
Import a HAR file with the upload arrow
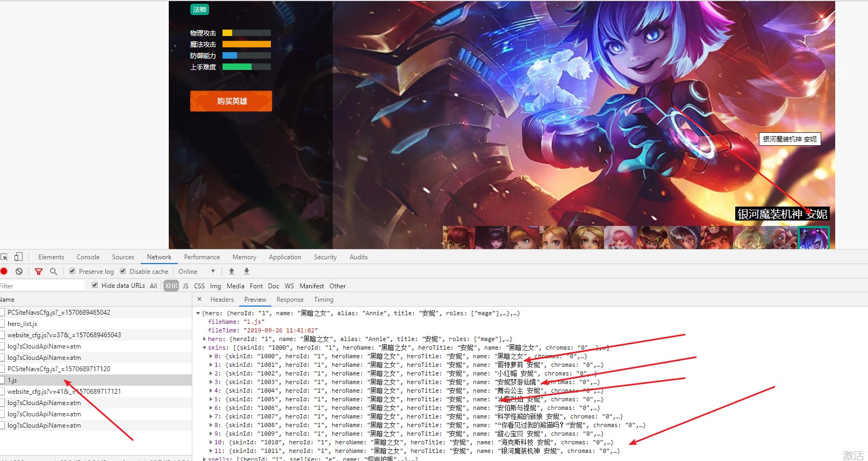pyautogui.click(x=232, y=272)
